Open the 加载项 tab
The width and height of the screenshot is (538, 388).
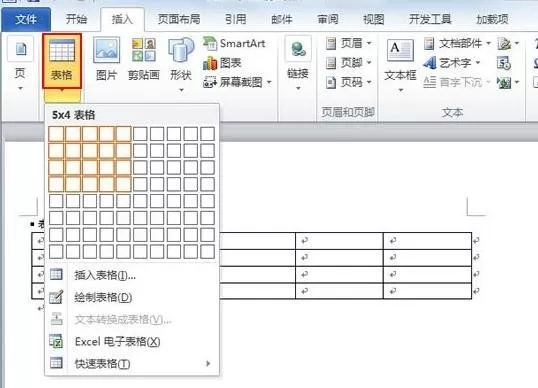coord(492,19)
